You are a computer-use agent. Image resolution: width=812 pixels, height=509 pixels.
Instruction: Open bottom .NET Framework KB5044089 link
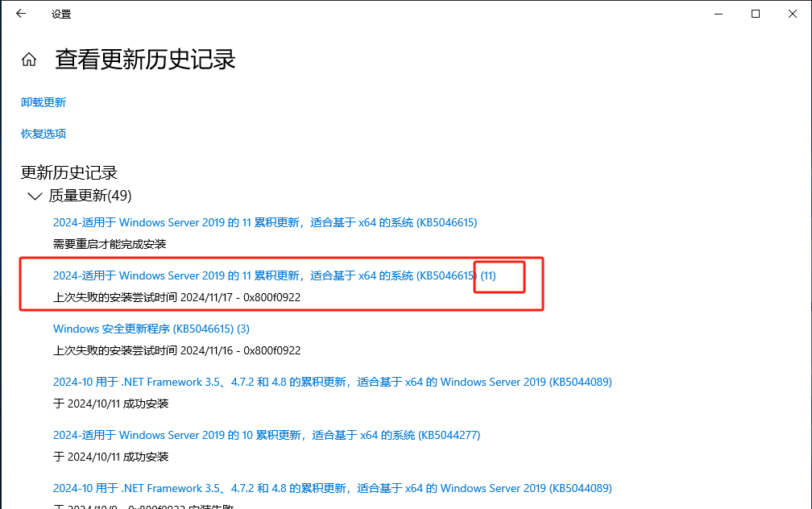pos(333,488)
